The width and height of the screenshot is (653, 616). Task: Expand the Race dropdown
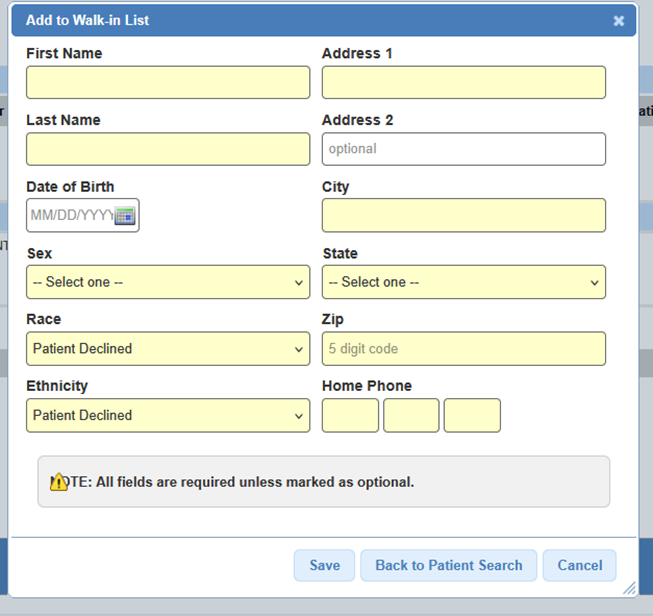(168, 349)
